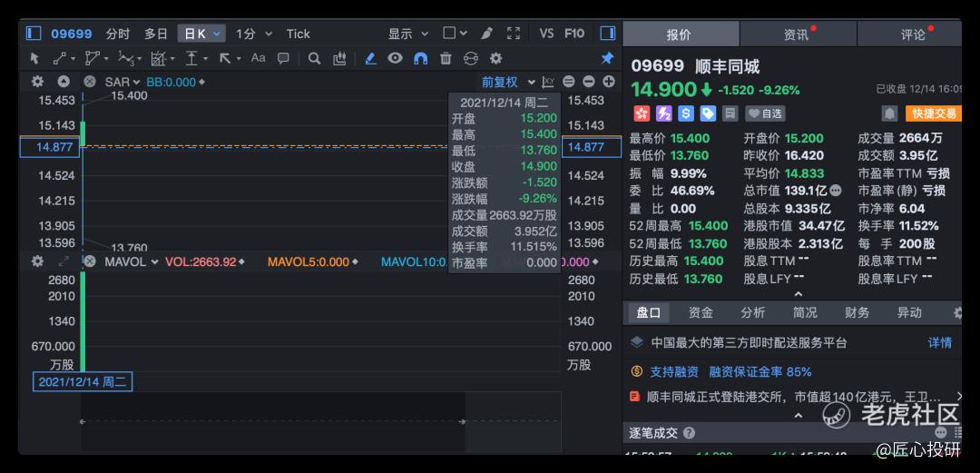
Task: Open the 顺丰同城正式登陆港交所 news item
Action: point(794,397)
